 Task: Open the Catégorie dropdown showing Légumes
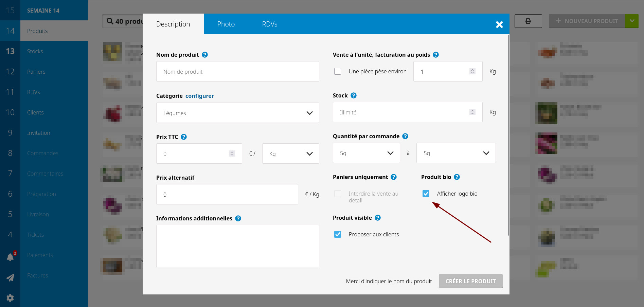(237, 113)
